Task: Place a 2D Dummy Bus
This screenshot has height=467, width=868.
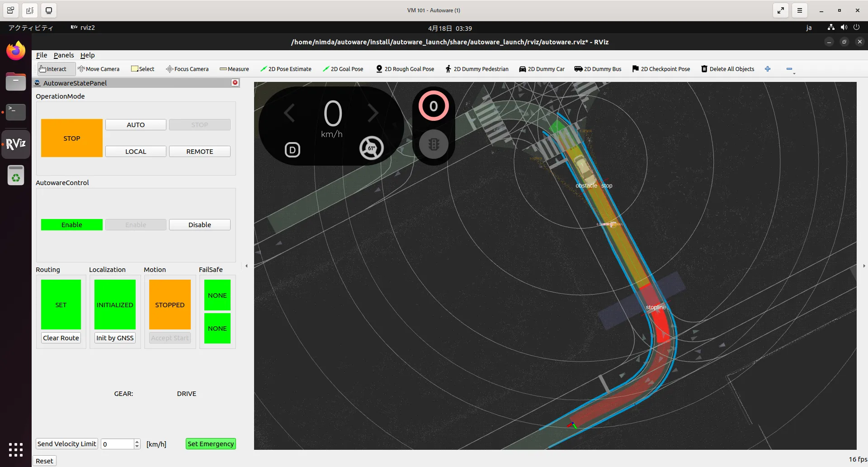Action: (598, 69)
